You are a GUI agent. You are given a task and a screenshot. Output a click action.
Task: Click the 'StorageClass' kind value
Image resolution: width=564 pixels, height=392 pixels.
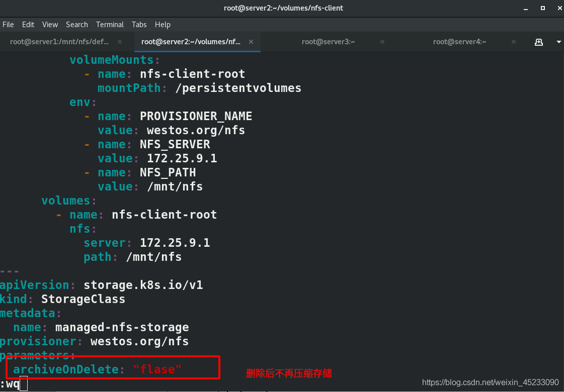click(x=83, y=300)
